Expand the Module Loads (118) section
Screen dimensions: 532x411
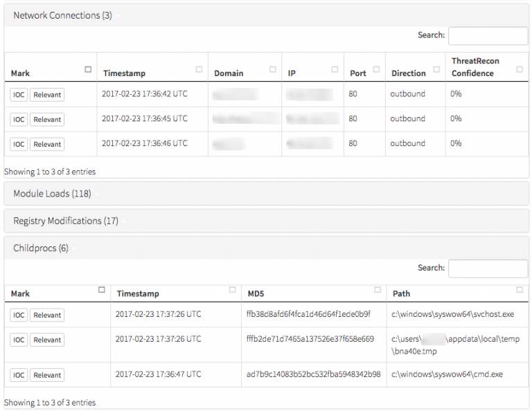[x=52, y=194]
